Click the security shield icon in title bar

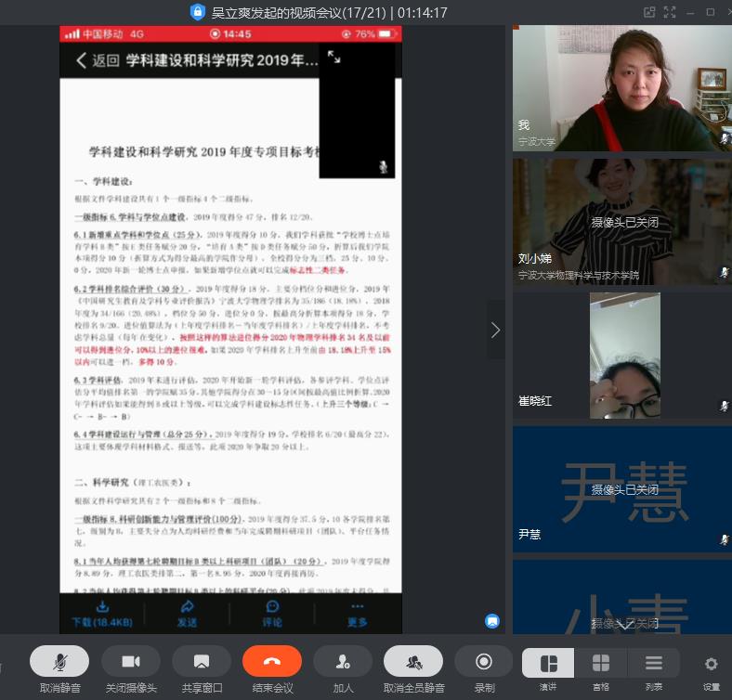coord(197,12)
